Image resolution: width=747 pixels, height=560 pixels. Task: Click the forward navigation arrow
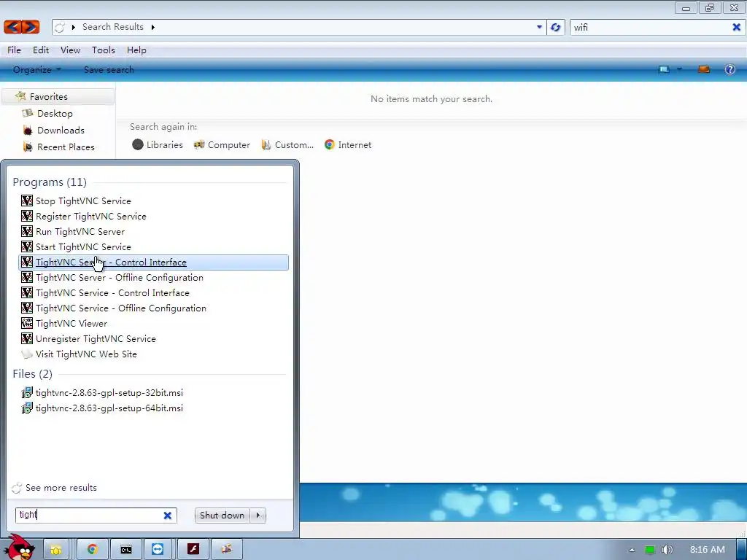click(x=31, y=27)
